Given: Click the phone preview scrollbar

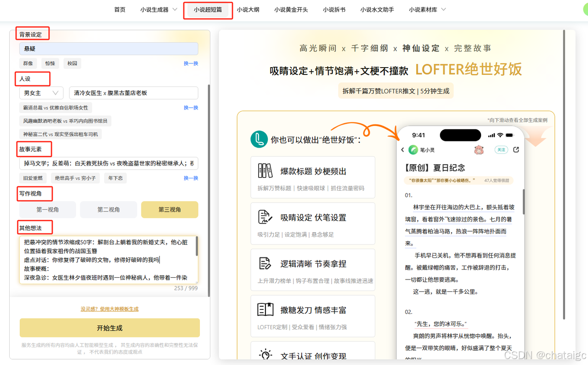Looking at the screenshot, I should click(523, 201).
